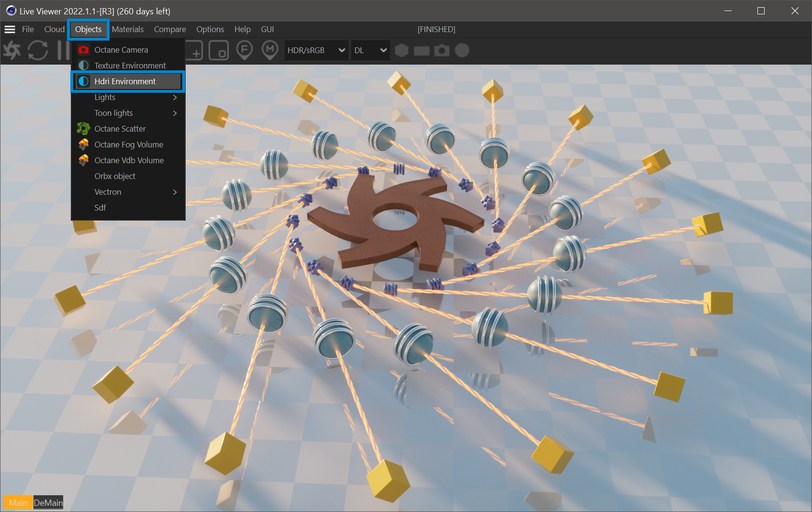This screenshot has height=512, width=812.
Task: Choose Hdri Environment from Objects menu
Action: tap(125, 81)
